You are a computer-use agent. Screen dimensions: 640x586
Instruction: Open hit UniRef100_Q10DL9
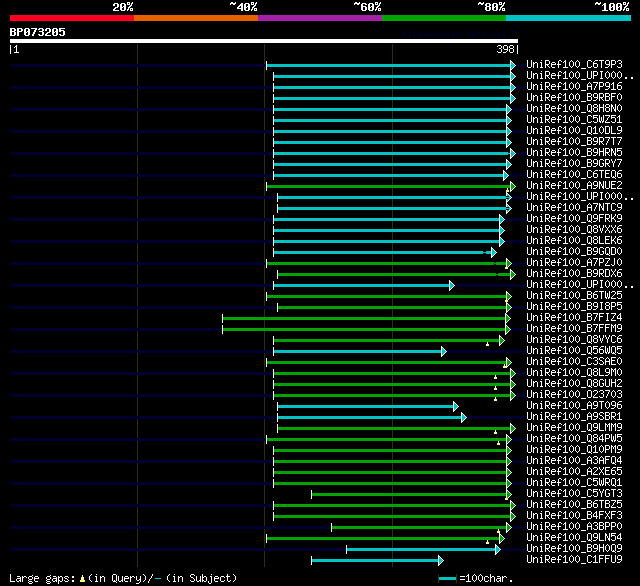tap(574, 131)
